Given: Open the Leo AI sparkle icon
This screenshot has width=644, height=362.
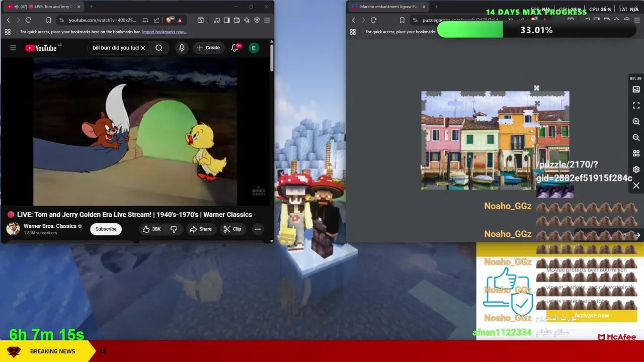Looking at the screenshot, I should coord(247,20).
